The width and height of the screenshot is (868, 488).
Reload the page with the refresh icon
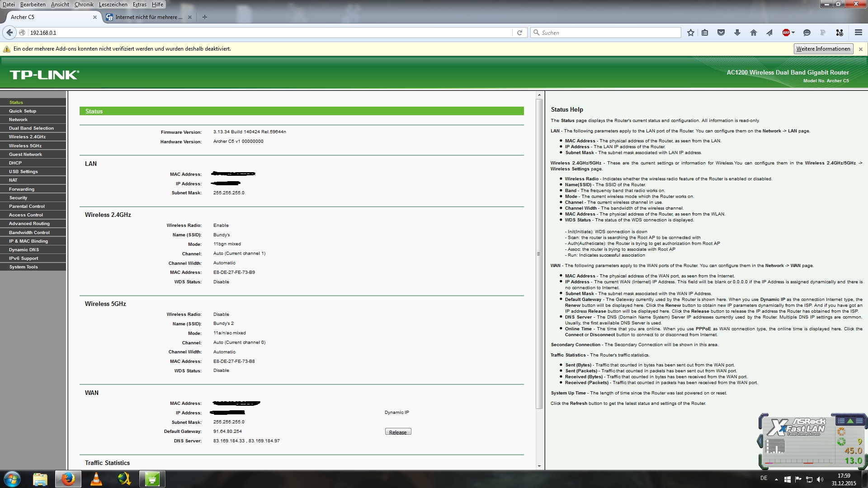pyautogui.click(x=519, y=33)
